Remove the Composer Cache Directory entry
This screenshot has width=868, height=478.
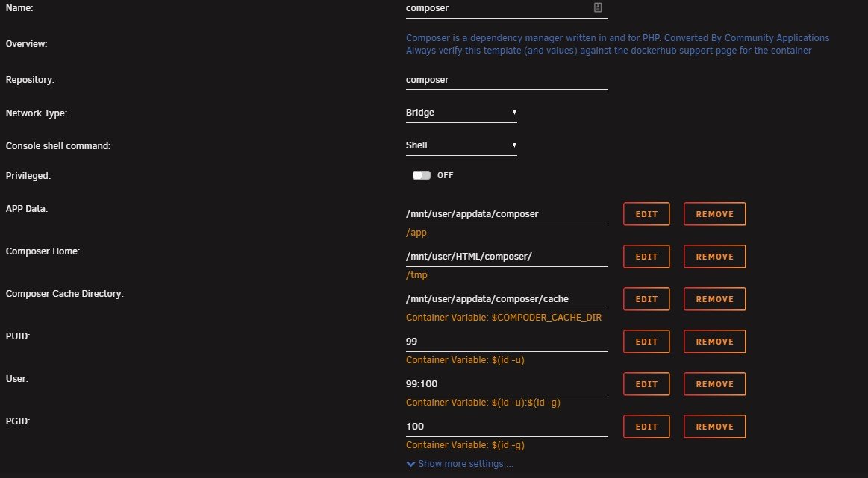[715, 299]
